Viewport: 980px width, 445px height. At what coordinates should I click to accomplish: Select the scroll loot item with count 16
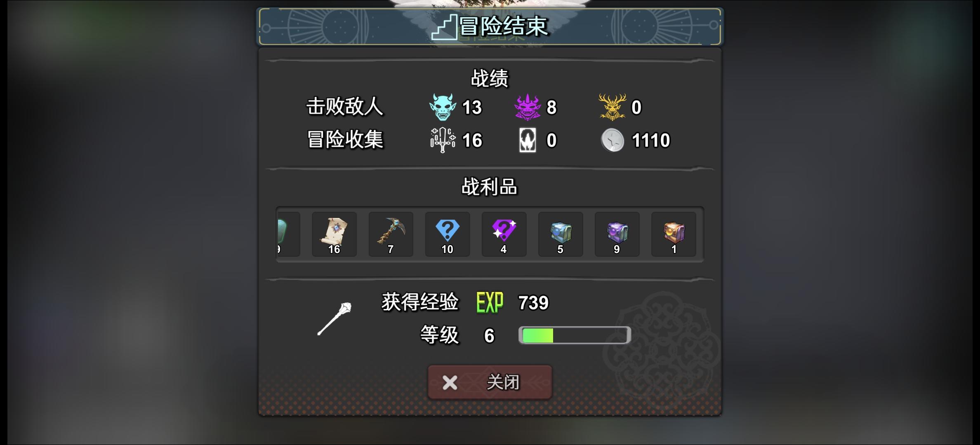pos(334,234)
